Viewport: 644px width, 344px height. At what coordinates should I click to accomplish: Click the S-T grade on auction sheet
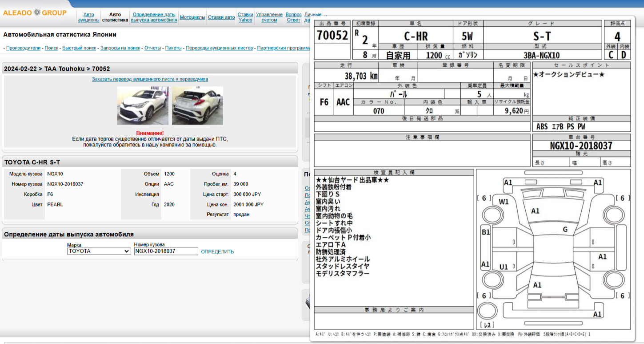click(x=543, y=36)
